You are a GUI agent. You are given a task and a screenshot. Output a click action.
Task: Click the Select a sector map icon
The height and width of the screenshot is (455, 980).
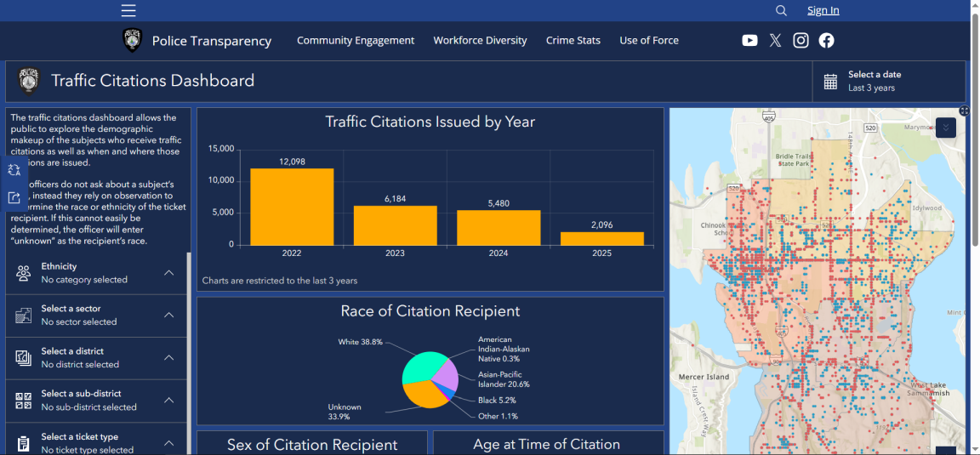(x=24, y=315)
